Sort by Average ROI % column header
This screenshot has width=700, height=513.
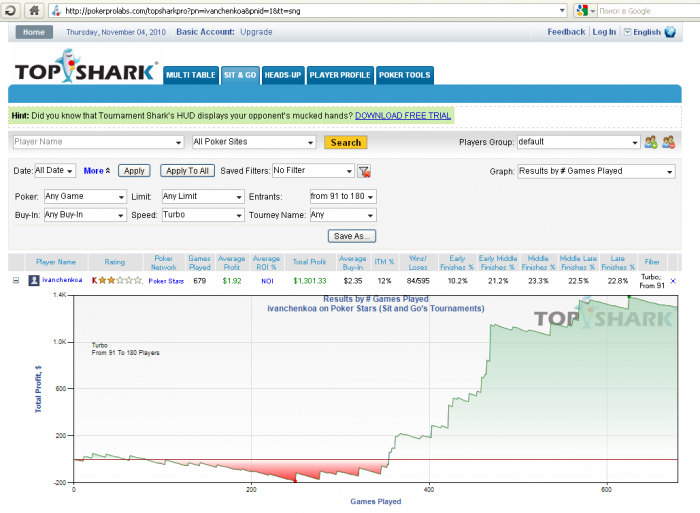[266, 263]
